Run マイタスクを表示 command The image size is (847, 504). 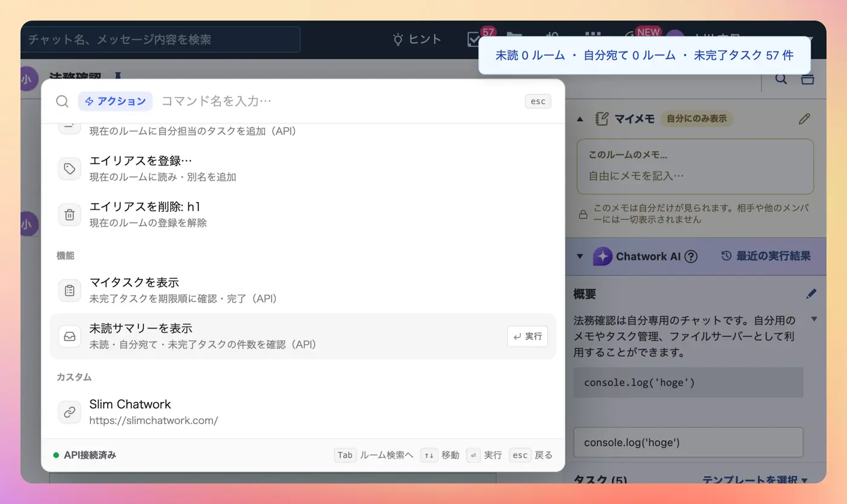[x=302, y=290]
